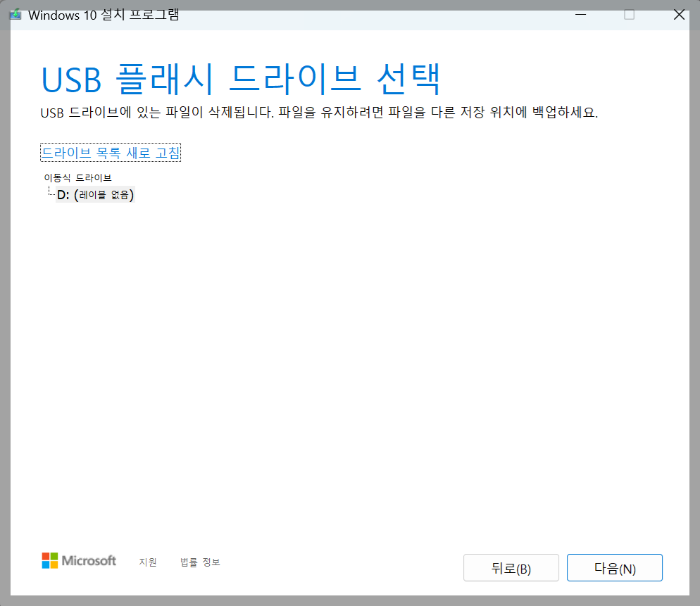The width and height of the screenshot is (700, 606).
Task: Go back with 뒤로(B) button
Action: 511,567
